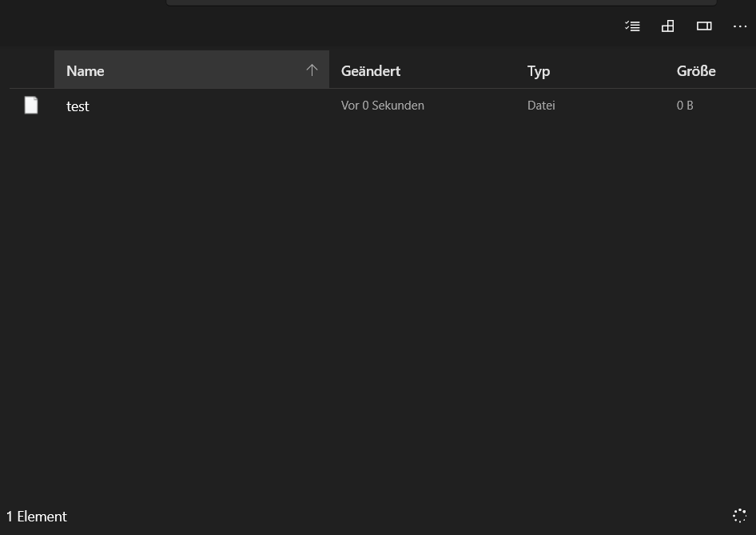Click the '0 B' size cell

pyautogui.click(x=685, y=106)
